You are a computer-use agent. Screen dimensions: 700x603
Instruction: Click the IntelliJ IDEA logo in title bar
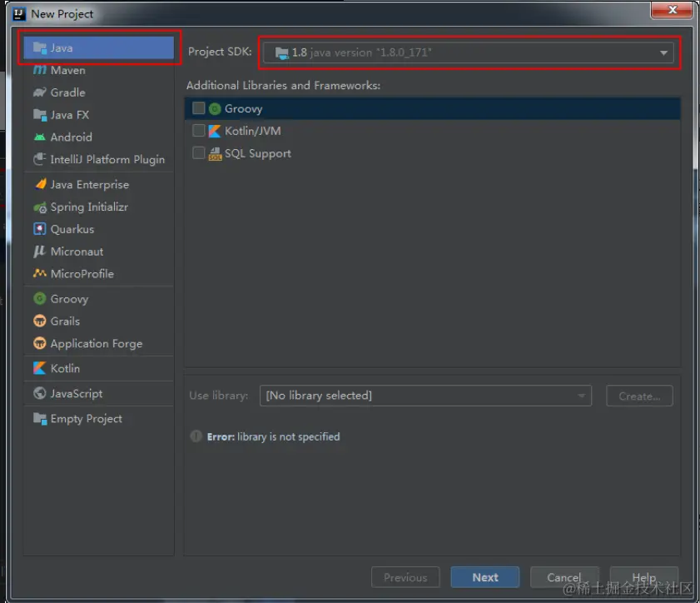[x=19, y=14]
